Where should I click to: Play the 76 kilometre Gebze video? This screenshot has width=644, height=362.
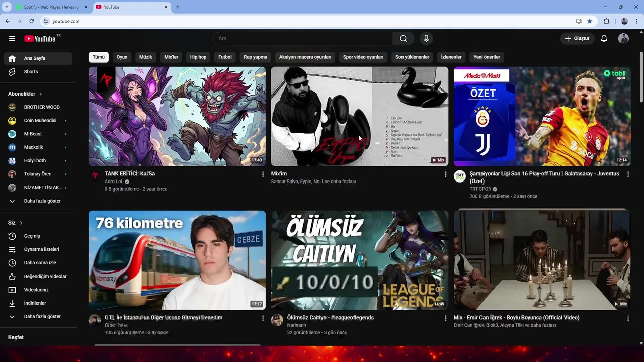(177, 260)
